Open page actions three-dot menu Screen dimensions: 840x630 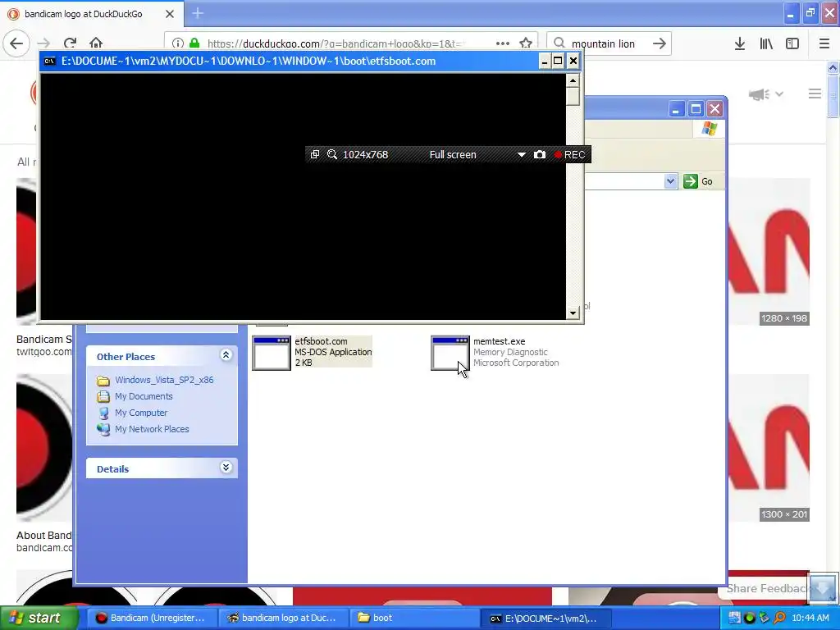[x=503, y=43]
